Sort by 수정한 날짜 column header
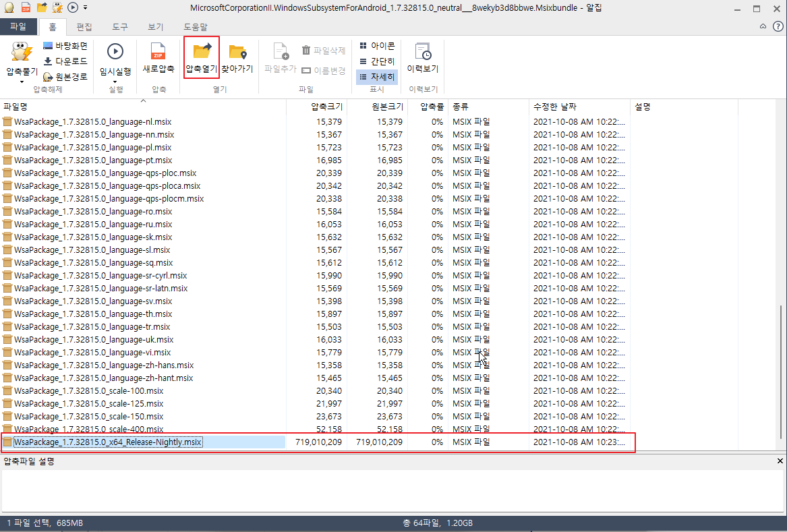This screenshot has height=532, width=787. [x=580, y=107]
